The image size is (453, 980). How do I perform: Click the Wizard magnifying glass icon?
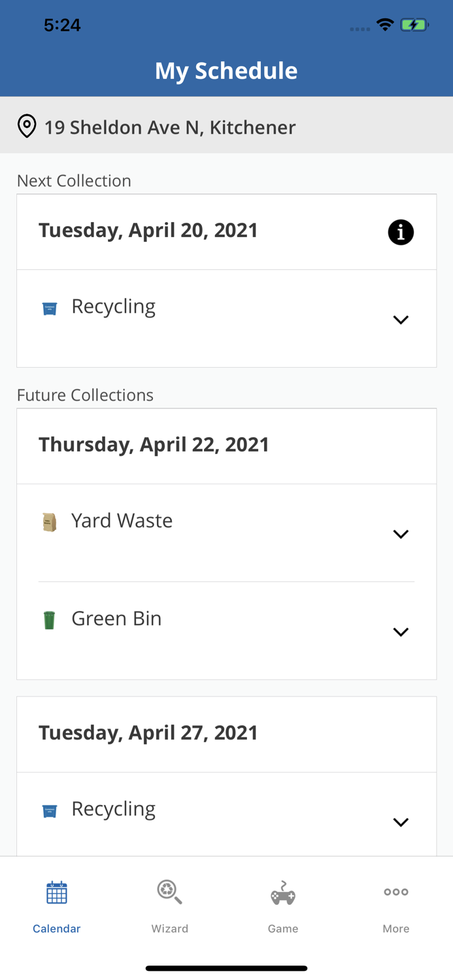coord(169,892)
